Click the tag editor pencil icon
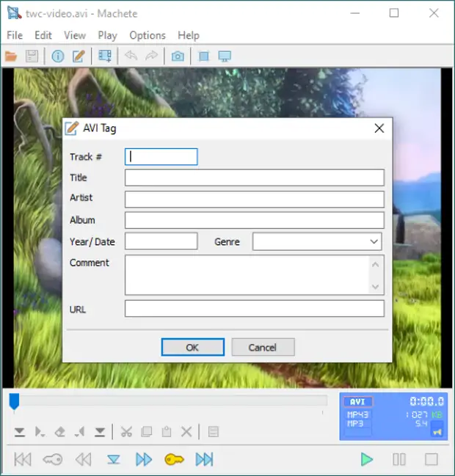455x476 pixels. [x=79, y=56]
